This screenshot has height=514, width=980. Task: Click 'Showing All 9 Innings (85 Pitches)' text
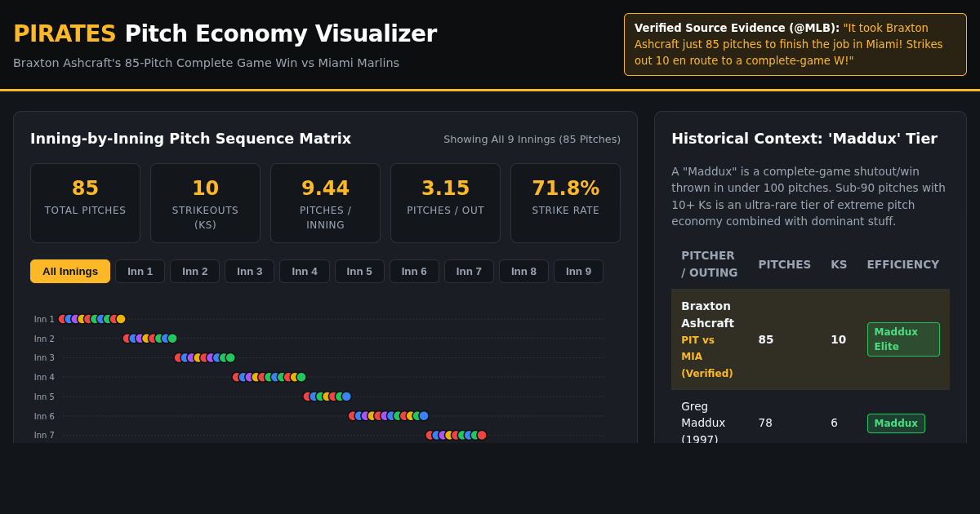click(532, 140)
